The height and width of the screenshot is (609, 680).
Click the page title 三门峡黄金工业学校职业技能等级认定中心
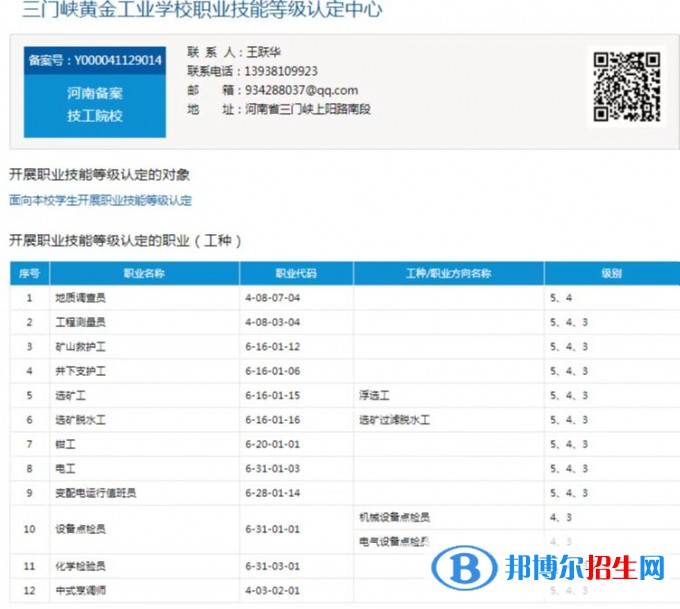[x=202, y=9]
